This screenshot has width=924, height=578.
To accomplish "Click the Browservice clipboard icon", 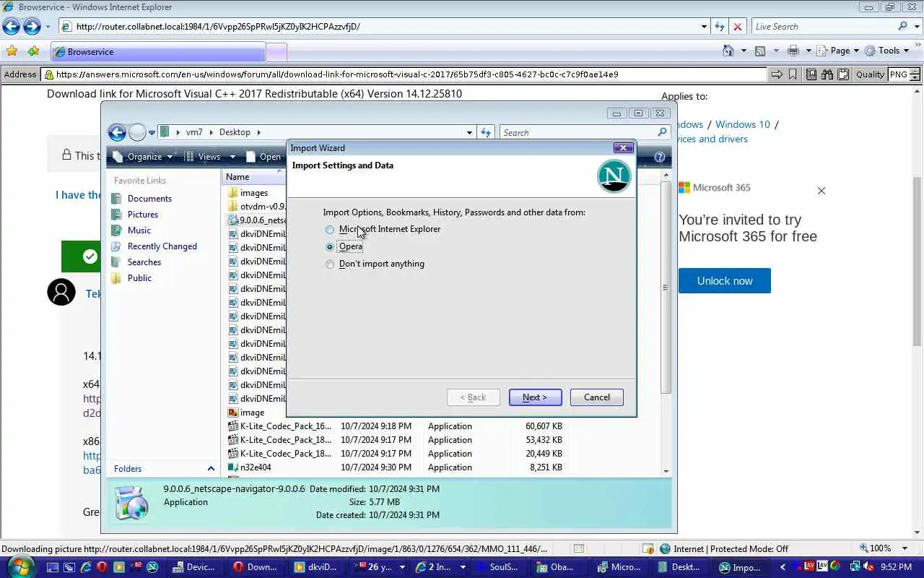I will coord(842,74).
